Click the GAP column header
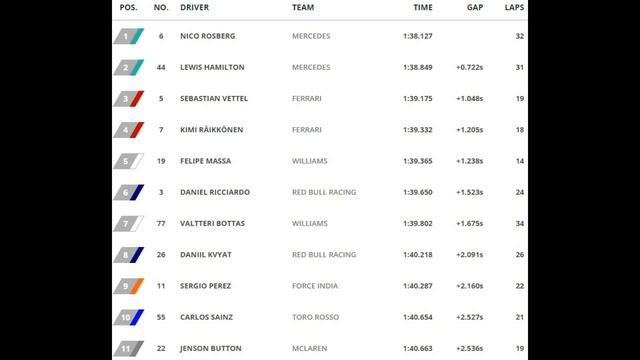The width and height of the screenshot is (640, 360). point(475,7)
